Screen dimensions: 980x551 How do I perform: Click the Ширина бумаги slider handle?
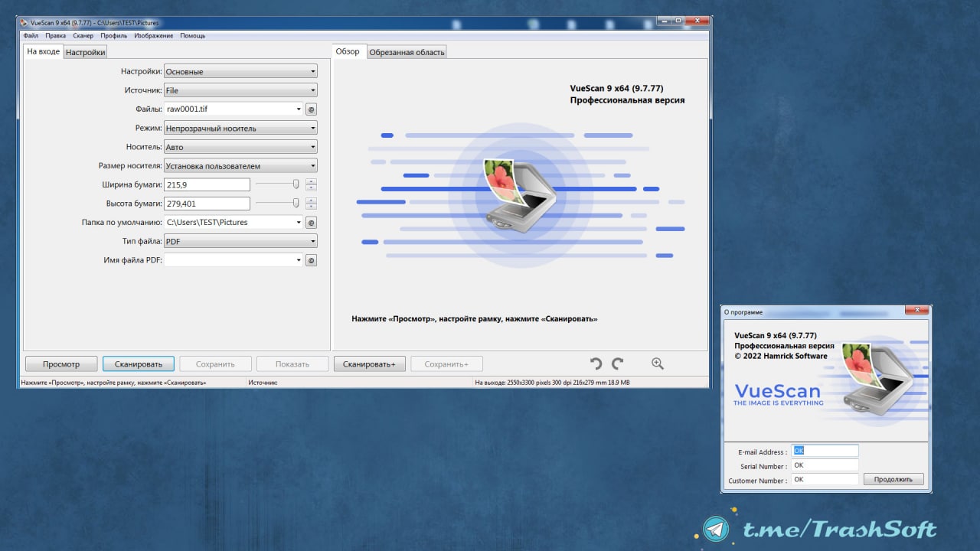click(296, 184)
